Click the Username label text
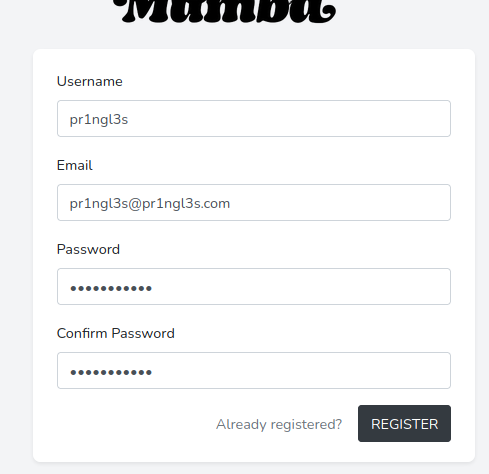The image size is (489, 474). 90,81
